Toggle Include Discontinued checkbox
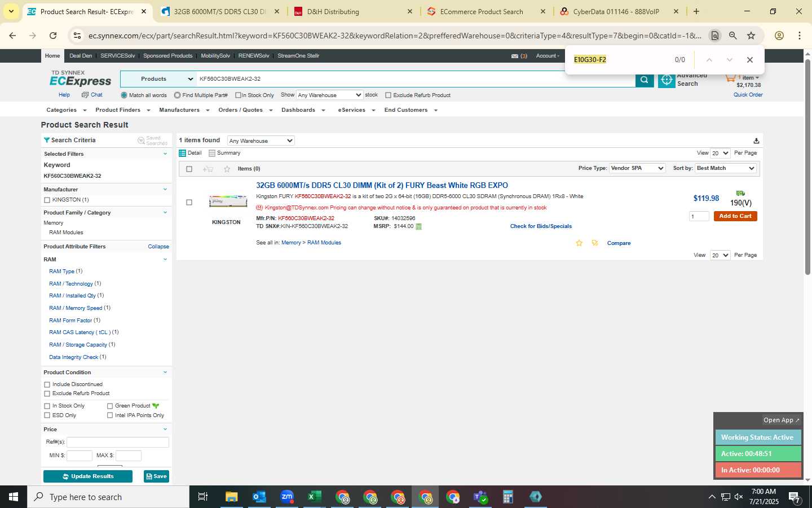Screen dimensions: 812x508 point(47,384)
